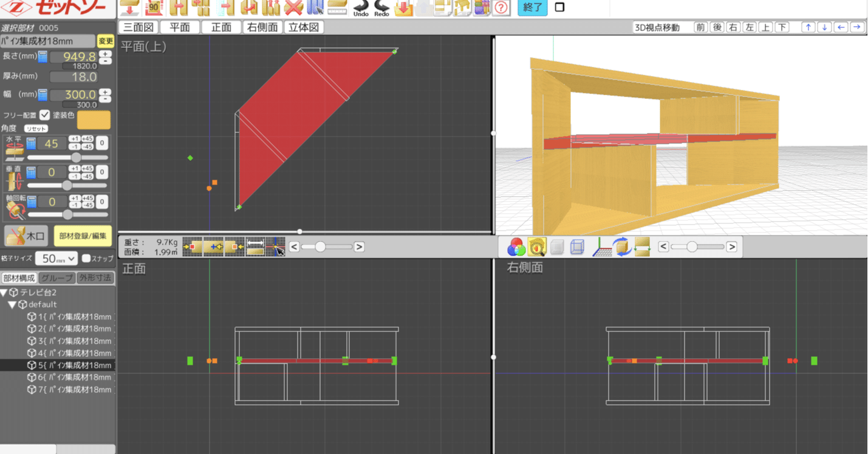Click the 2D view zoom slider
The image size is (868, 454).
(327, 246)
